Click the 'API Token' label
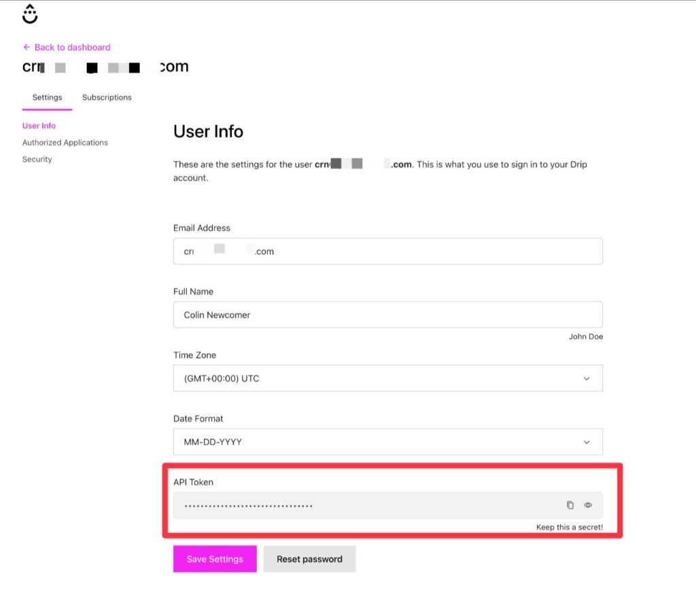The height and width of the screenshot is (616, 696). tap(193, 482)
